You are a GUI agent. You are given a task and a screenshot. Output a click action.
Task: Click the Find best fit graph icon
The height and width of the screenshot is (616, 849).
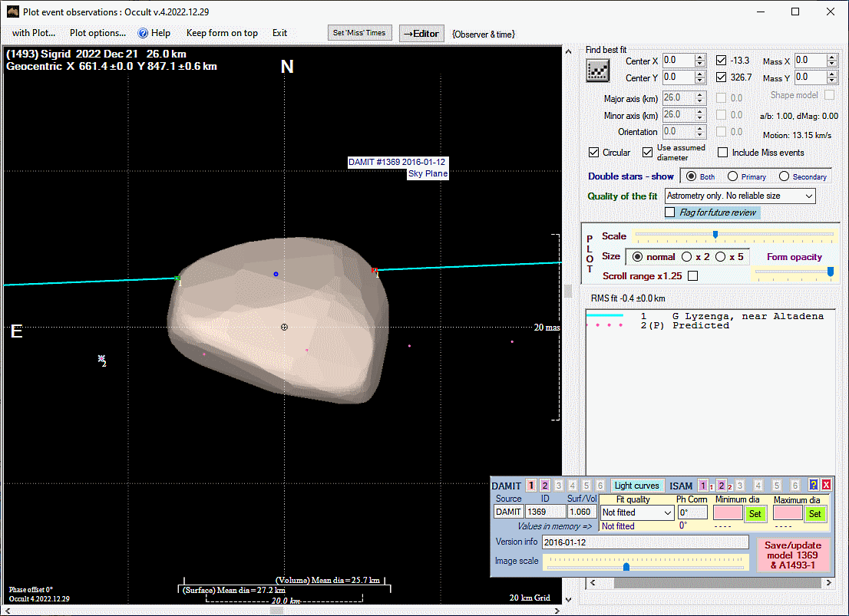tap(597, 71)
